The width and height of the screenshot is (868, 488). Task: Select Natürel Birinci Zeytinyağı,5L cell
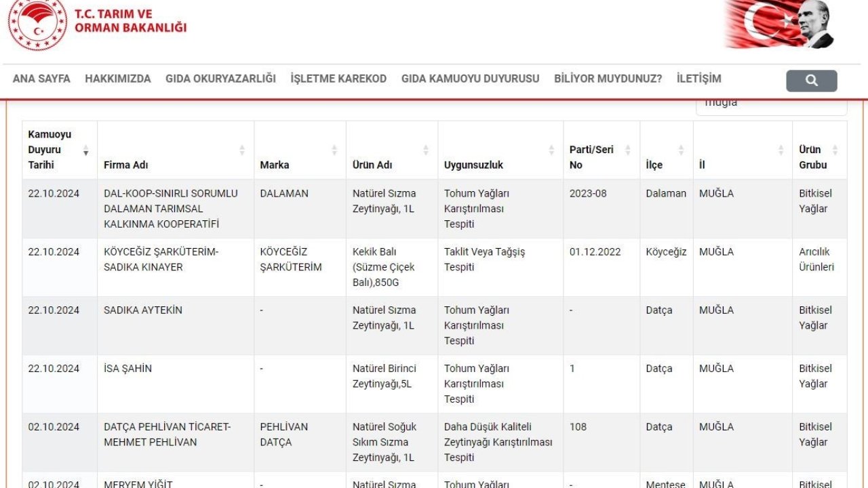pyautogui.click(x=392, y=384)
